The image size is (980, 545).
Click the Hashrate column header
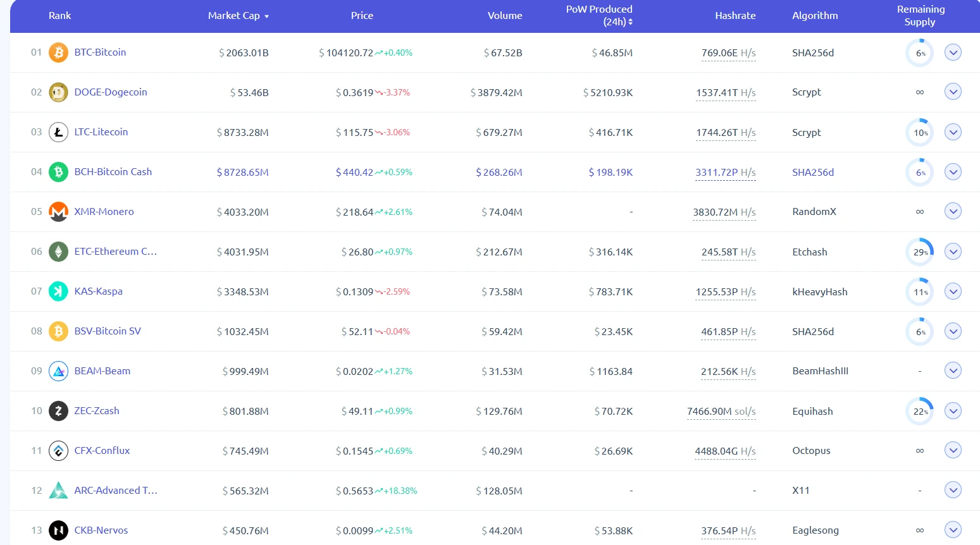pos(735,16)
